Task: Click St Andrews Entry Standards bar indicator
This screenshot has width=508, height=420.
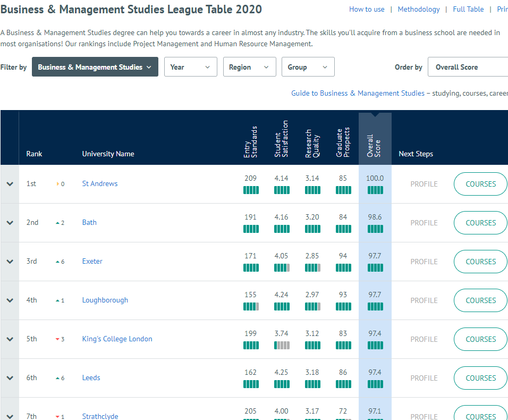Action: tap(251, 190)
